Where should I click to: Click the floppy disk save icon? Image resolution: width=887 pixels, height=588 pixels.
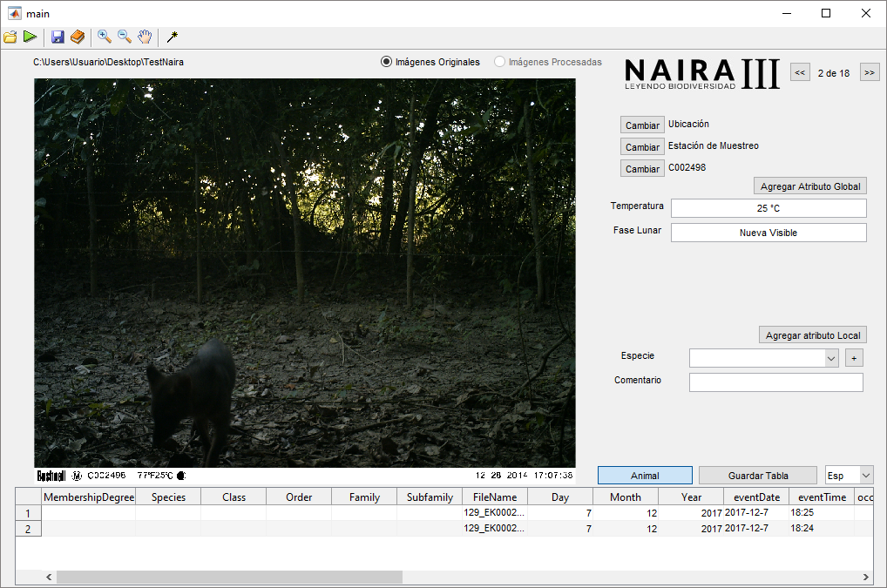tap(58, 37)
